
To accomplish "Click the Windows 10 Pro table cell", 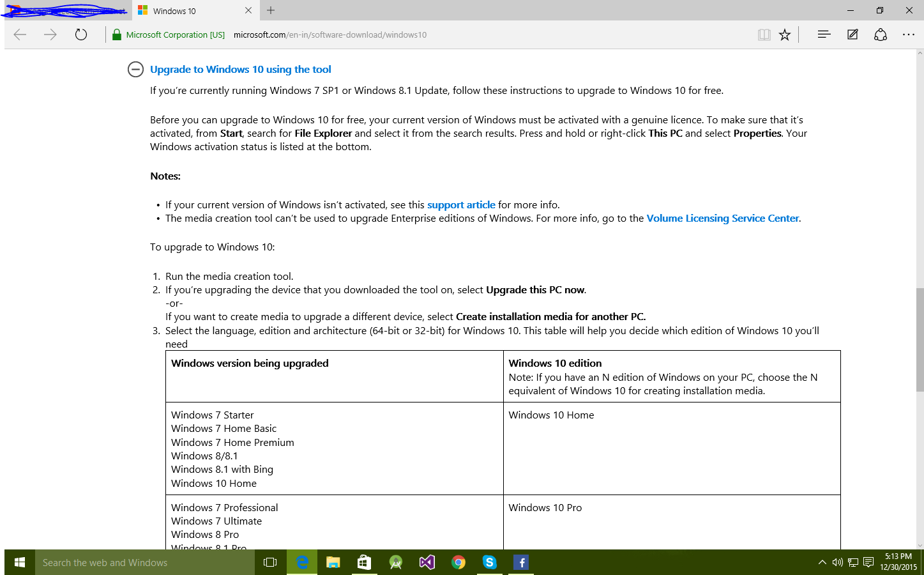I will coord(672,522).
